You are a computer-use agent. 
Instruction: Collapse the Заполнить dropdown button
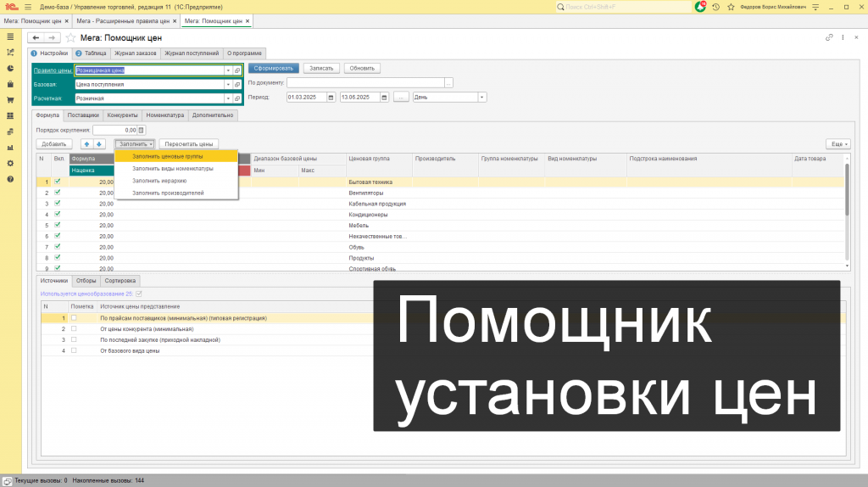135,144
